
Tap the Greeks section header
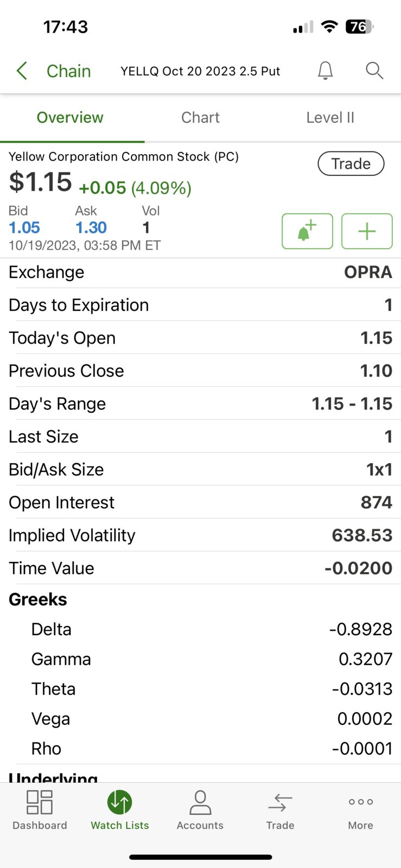point(38,599)
